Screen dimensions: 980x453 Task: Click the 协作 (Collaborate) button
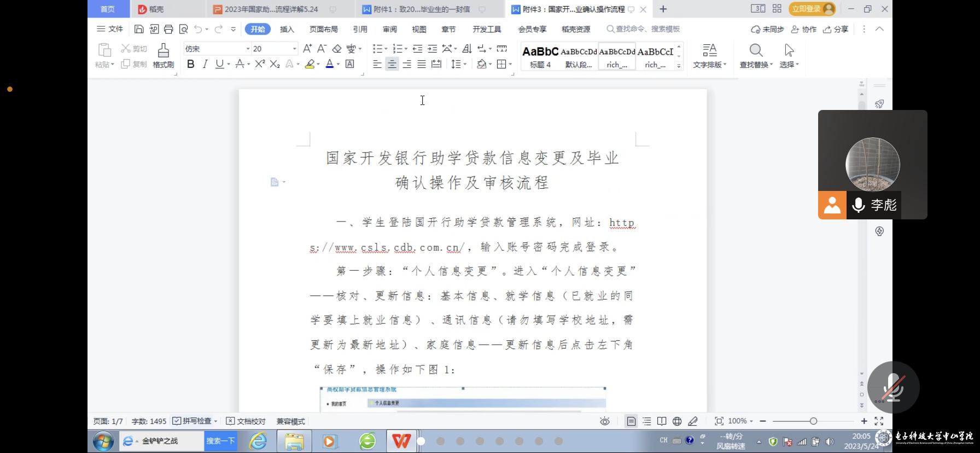point(804,29)
